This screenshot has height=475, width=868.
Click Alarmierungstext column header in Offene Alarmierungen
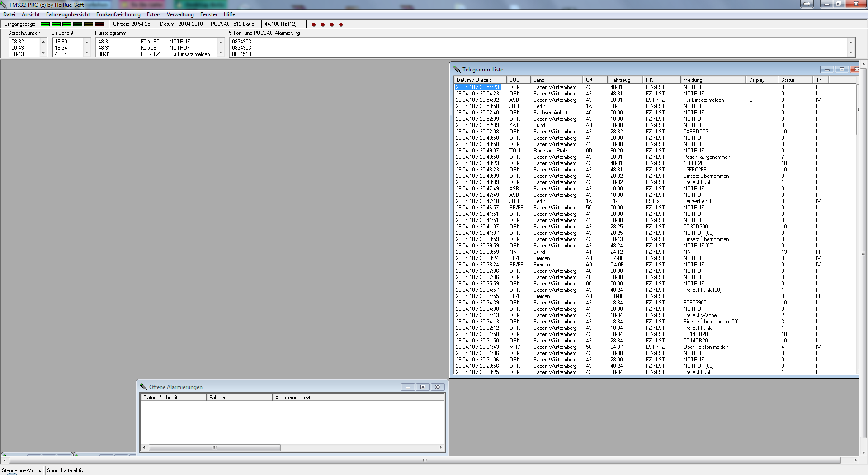coord(359,398)
